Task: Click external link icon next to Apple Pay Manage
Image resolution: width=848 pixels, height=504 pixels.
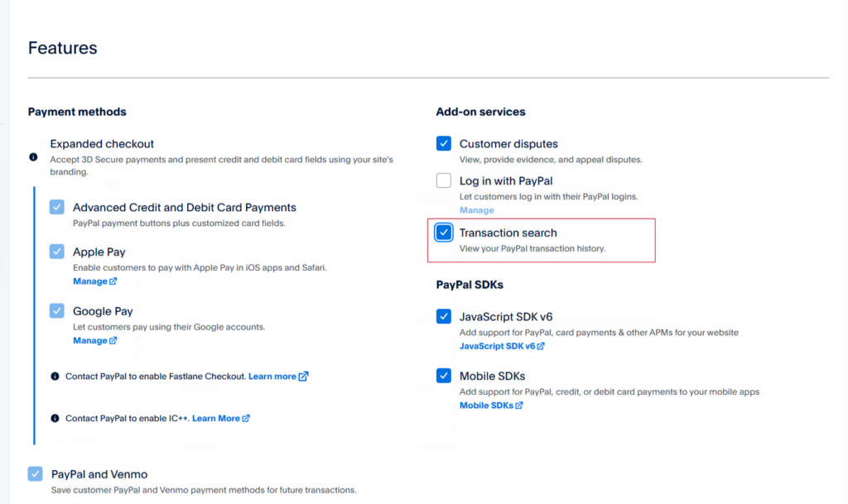Action: pyautogui.click(x=113, y=281)
